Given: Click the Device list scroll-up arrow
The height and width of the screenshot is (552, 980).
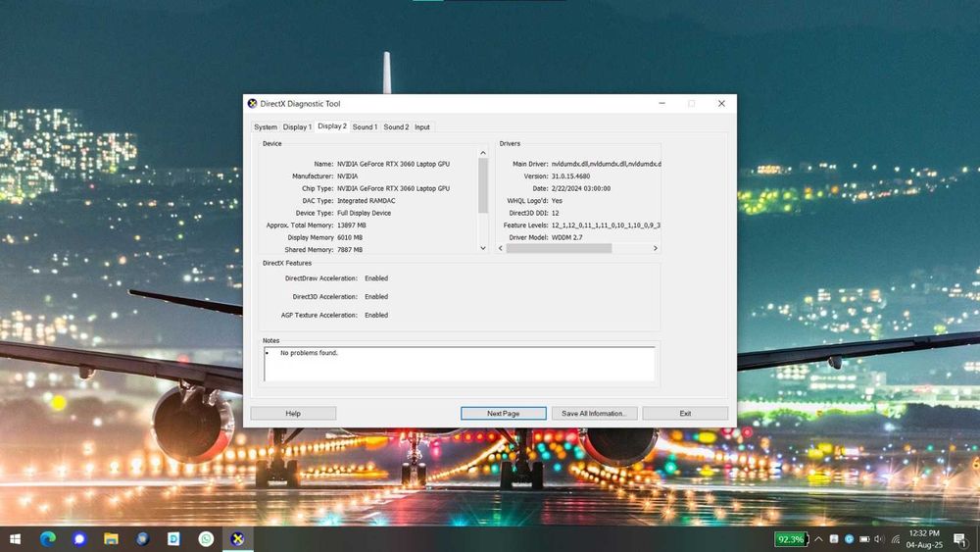Looking at the screenshot, I should [483, 153].
